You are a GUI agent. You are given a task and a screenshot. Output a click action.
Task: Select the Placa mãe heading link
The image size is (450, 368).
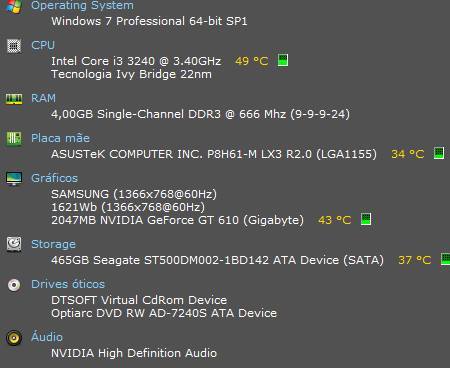60,138
